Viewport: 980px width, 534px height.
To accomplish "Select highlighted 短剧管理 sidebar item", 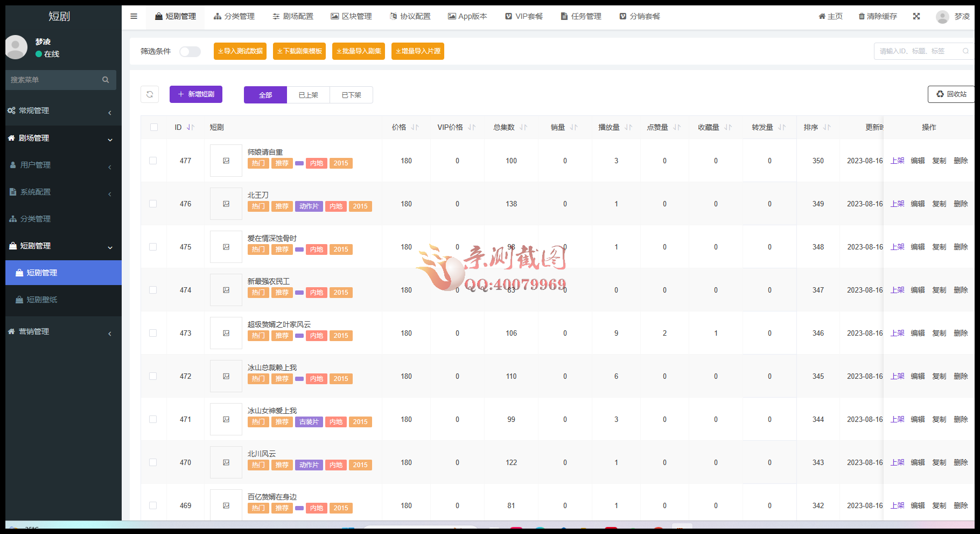I will (x=64, y=273).
